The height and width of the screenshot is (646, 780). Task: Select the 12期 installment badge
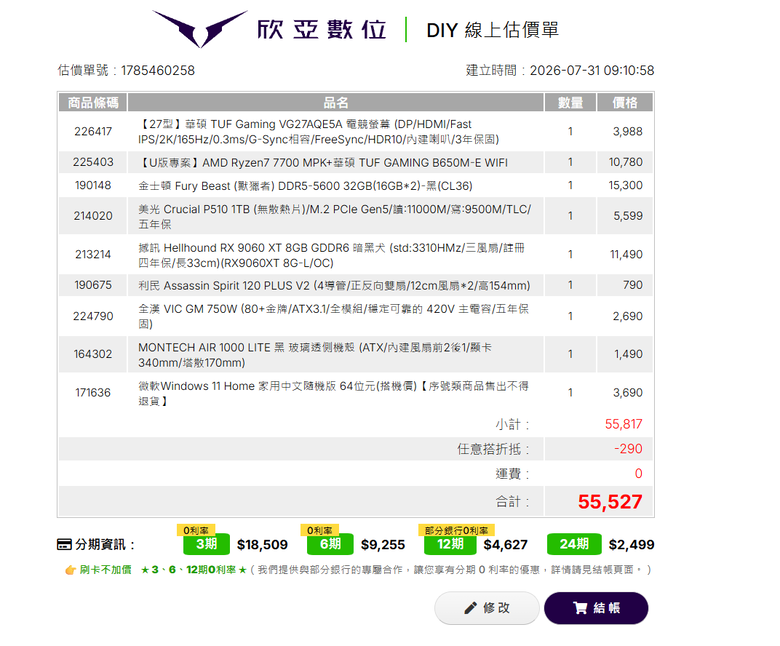450,544
